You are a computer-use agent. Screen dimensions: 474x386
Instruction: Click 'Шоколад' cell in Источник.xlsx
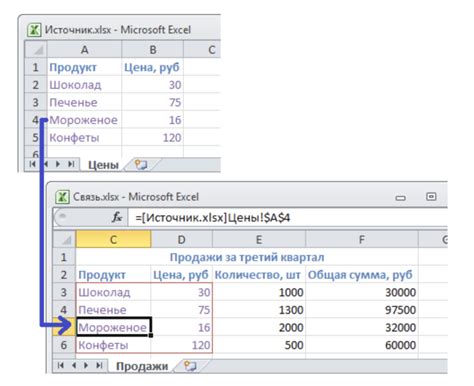(84, 85)
